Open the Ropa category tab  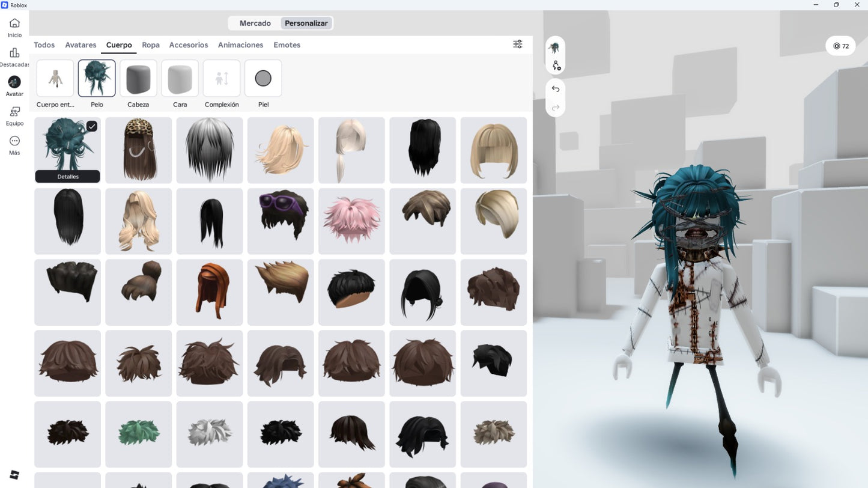pos(151,45)
